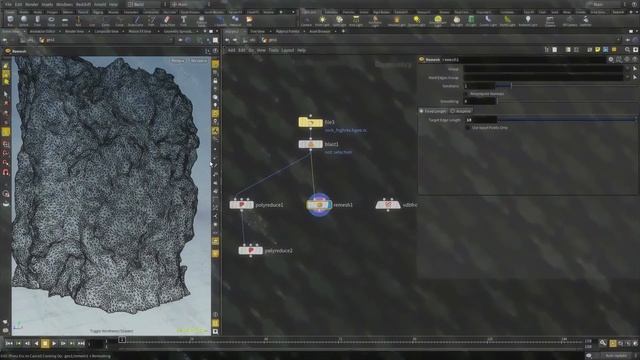The height and width of the screenshot is (360, 640).
Task: Adjust the Target Edge Length slider
Action: [567, 120]
